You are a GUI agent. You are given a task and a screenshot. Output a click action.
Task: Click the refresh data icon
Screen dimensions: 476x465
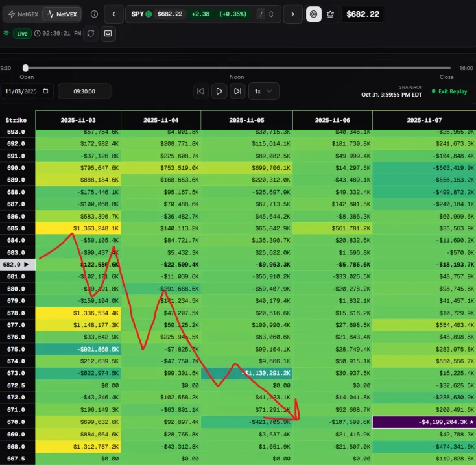pos(90,33)
